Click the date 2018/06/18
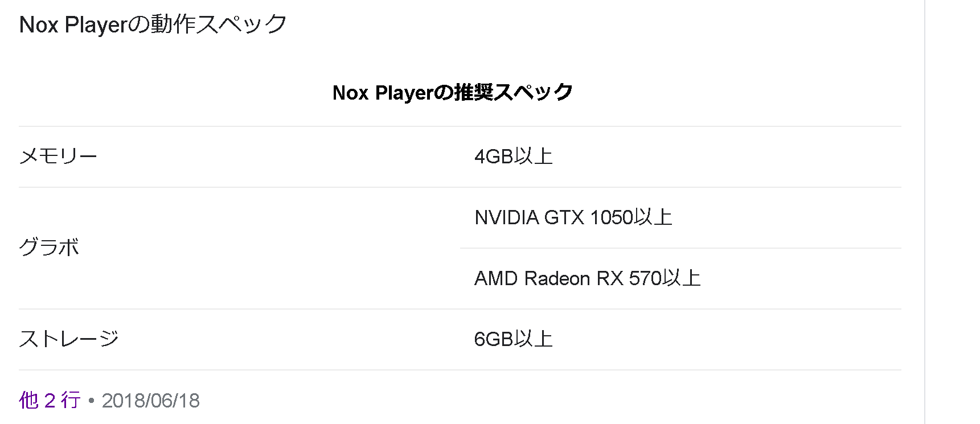Viewport: 980px width, 424px height. point(151,401)
